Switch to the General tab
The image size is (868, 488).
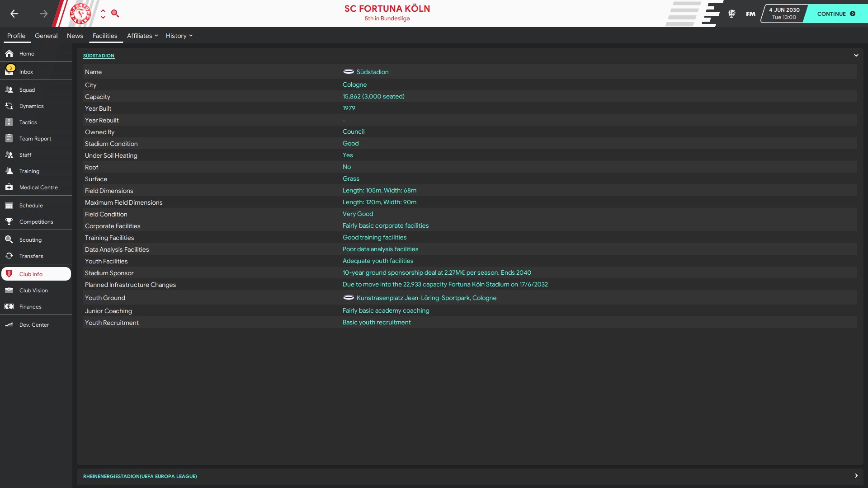[x=46, y=36]
